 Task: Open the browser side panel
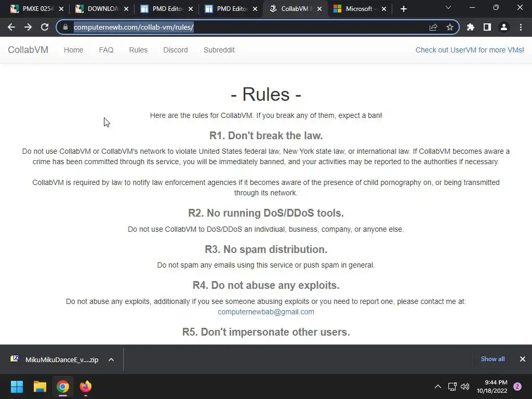pos(487,27)
